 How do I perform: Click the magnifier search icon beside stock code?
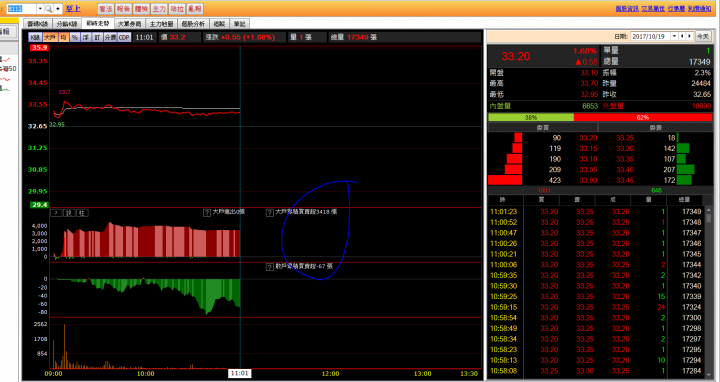(48, 9)
